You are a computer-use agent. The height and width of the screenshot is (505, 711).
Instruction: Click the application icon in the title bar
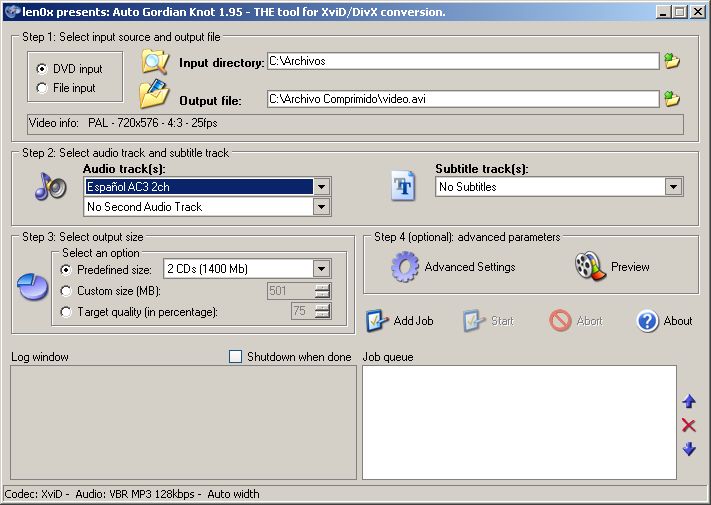tap(13, 11)
